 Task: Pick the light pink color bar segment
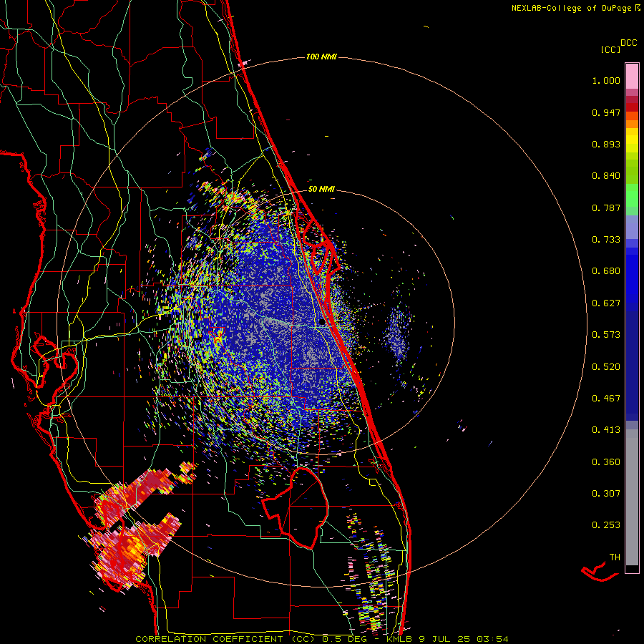coord(632,76)
